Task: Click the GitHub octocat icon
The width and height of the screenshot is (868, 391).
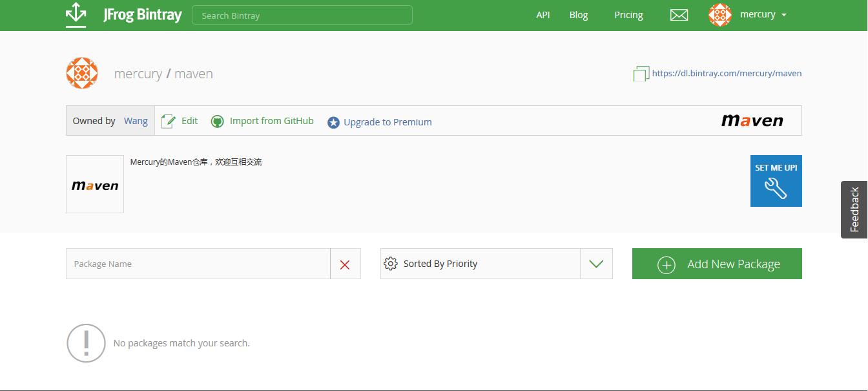Action: click(x=218, y=122)
